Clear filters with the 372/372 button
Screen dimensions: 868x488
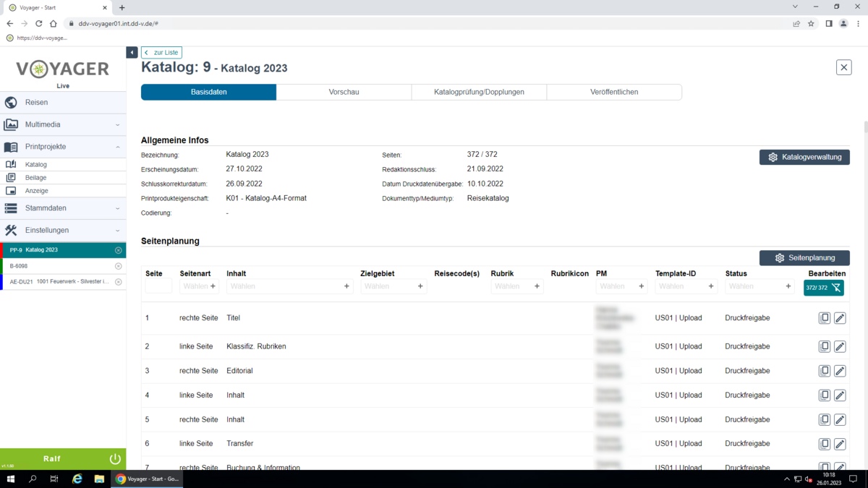(823, 288)
